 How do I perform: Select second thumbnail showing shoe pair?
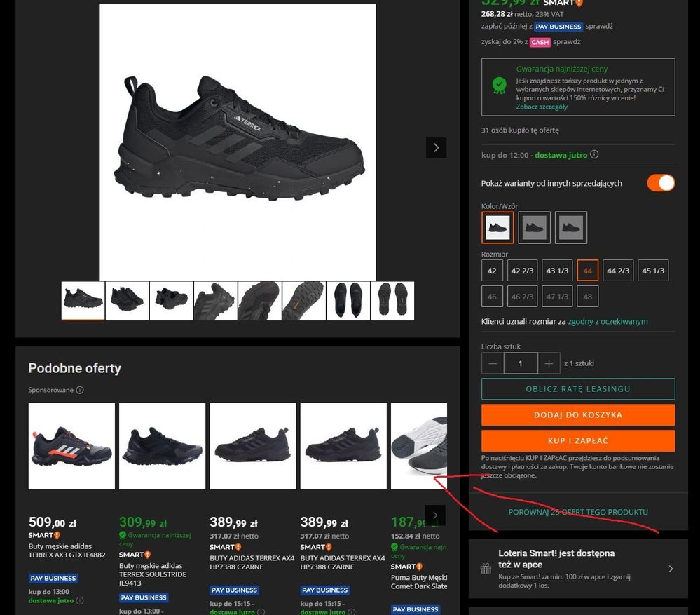point(128,301)
